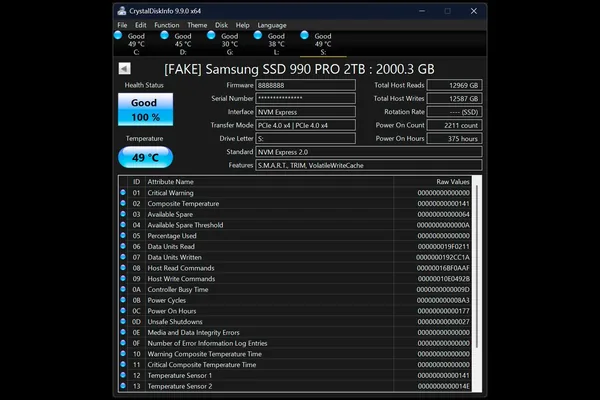This screenshot has height=400, width=600.
Task: Click status dot for Host Write Commands
Action: (x=123, y=278)
